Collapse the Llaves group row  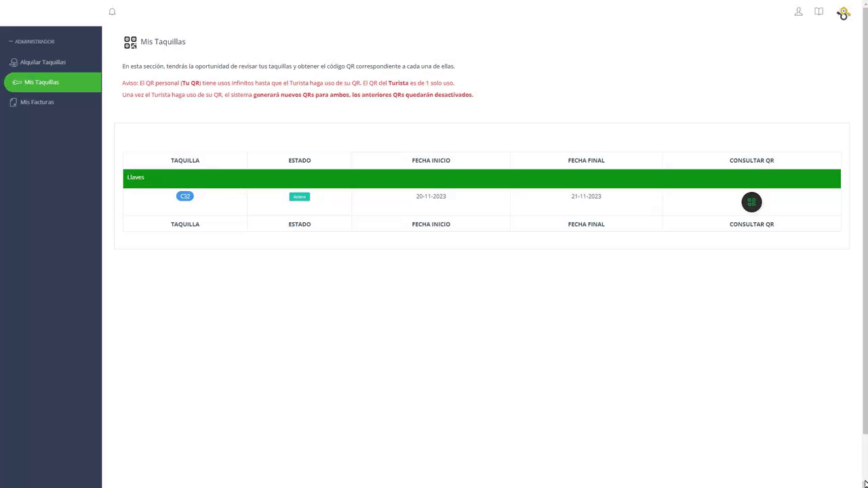pyautogui.click(x=136, y=178)
